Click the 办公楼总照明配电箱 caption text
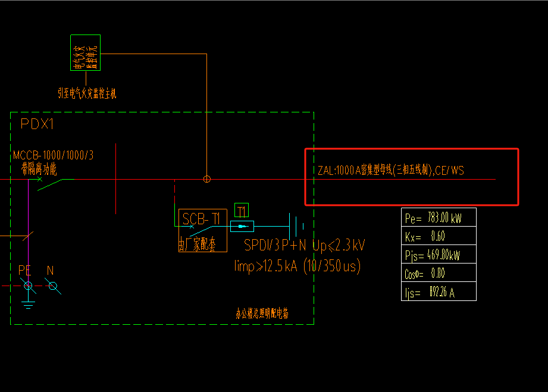548x392 pixels. [262, 313]
